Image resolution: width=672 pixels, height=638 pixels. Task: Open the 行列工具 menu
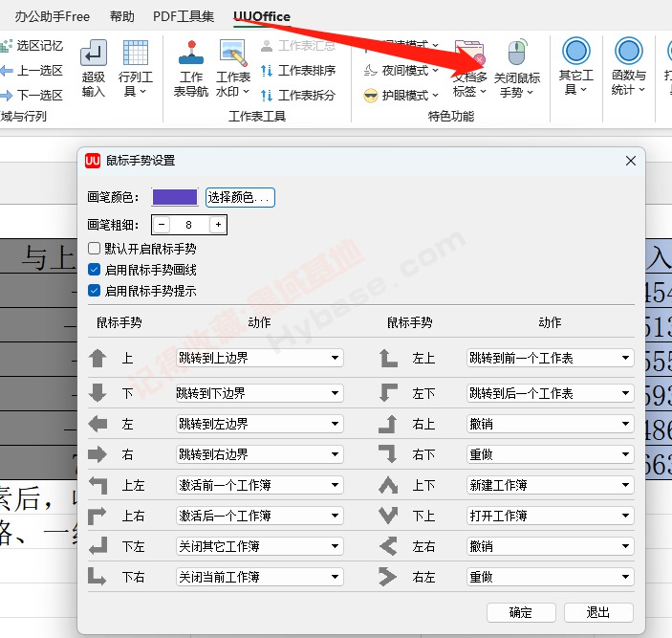136,69
